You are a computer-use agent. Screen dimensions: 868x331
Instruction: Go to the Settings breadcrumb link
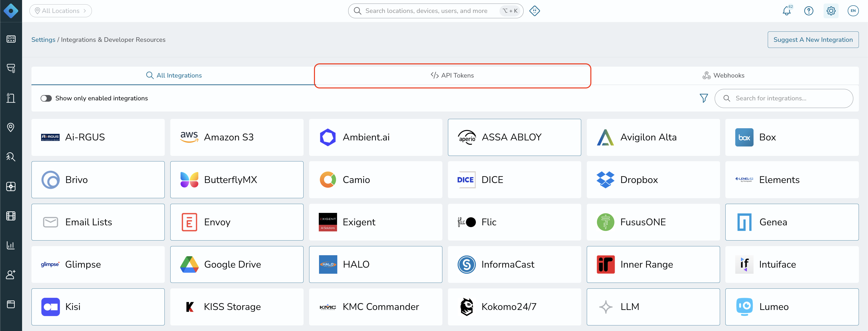pos(43,40)
